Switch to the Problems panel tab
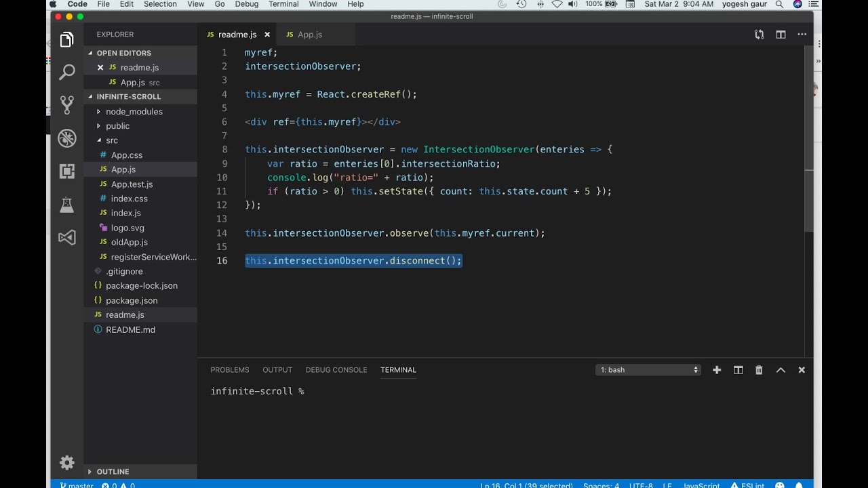 tap(230, 370)
